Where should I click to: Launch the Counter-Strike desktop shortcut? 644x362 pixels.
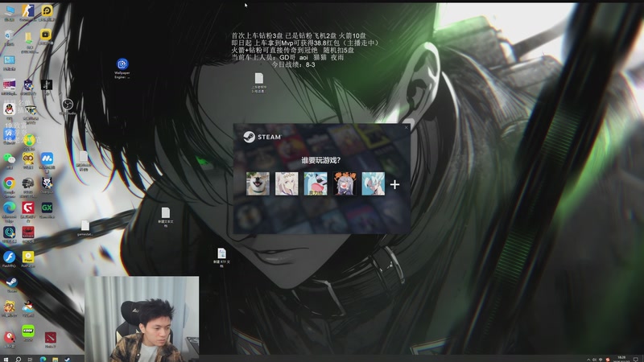(x=28, y=13)
